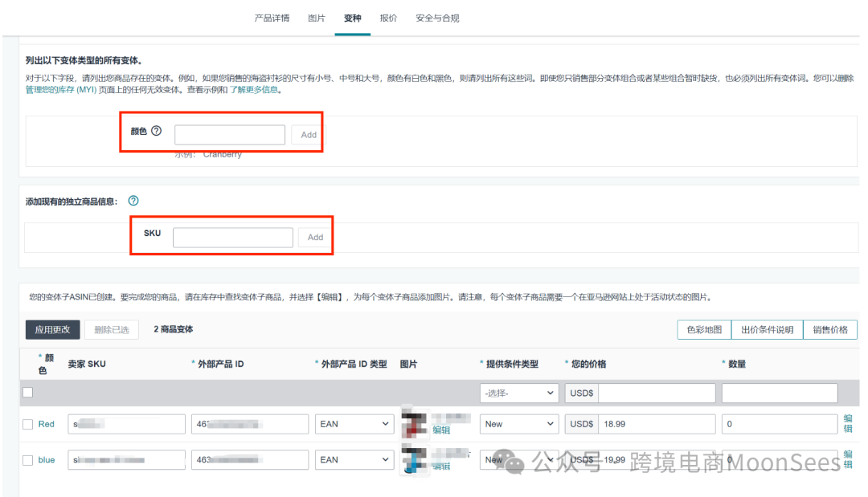Viewport: 868px width, 497px height.
Task: Open the EAN product ID type dropdown for Red
Action: click(354, 423)
